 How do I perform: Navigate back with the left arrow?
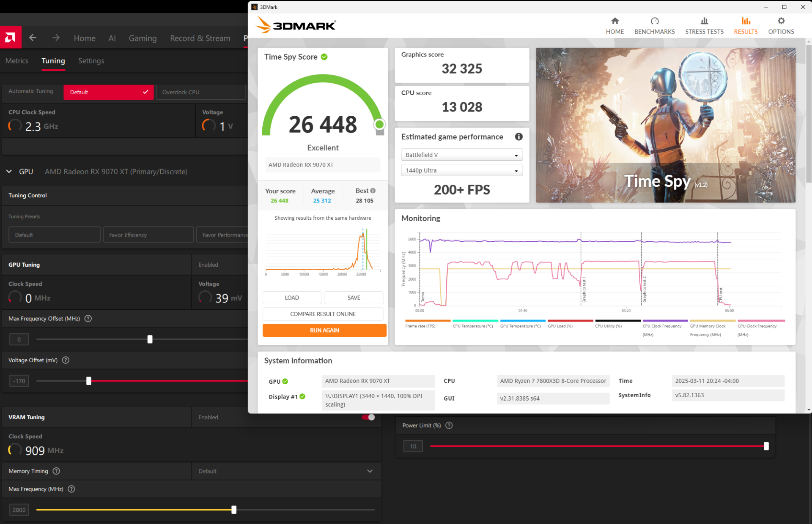click(x=33, y=38)
